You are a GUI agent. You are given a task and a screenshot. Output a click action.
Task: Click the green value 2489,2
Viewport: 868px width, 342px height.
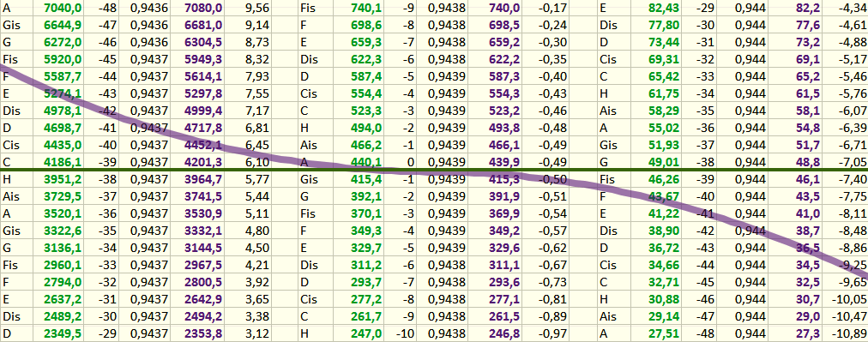pos(63,317)
